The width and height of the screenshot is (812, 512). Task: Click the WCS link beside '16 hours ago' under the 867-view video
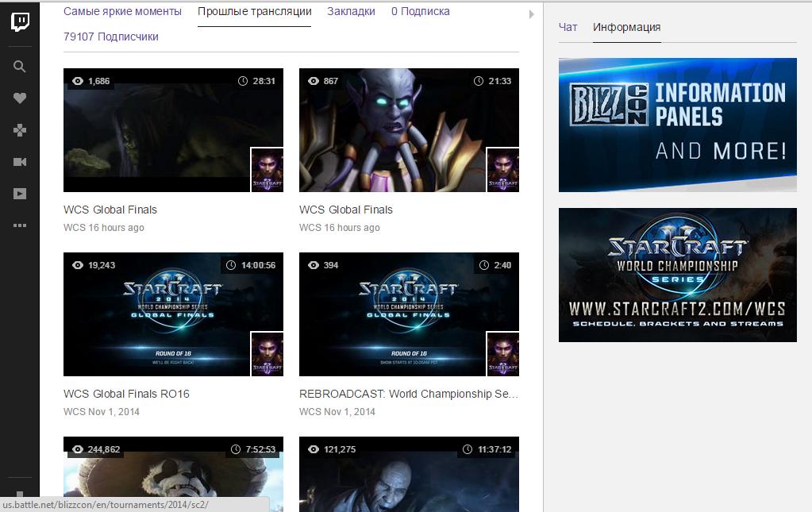(310, 227)
